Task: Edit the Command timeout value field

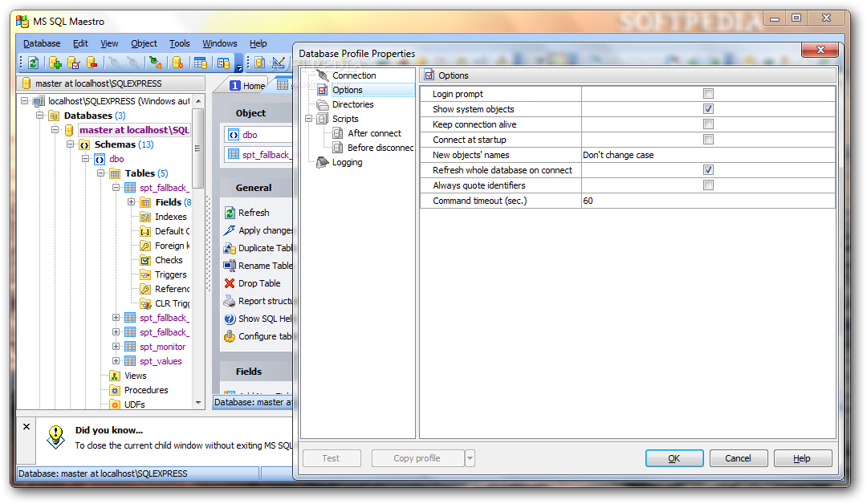Action: 708,201
